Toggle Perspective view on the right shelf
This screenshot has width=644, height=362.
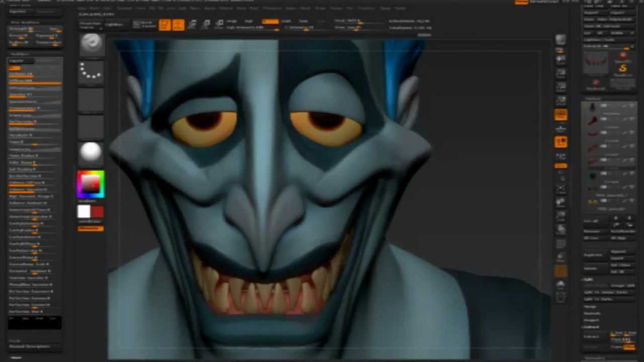pyautogui.click(x=560, y=115)
